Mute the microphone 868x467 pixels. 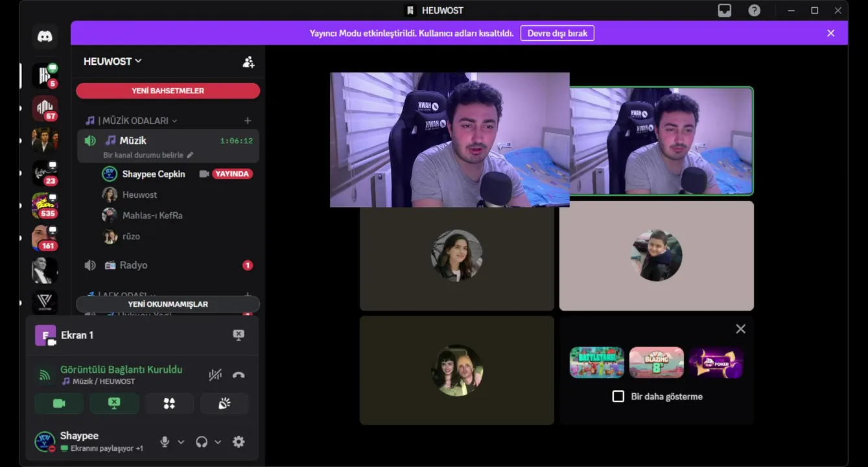click(x=165, y=442)
